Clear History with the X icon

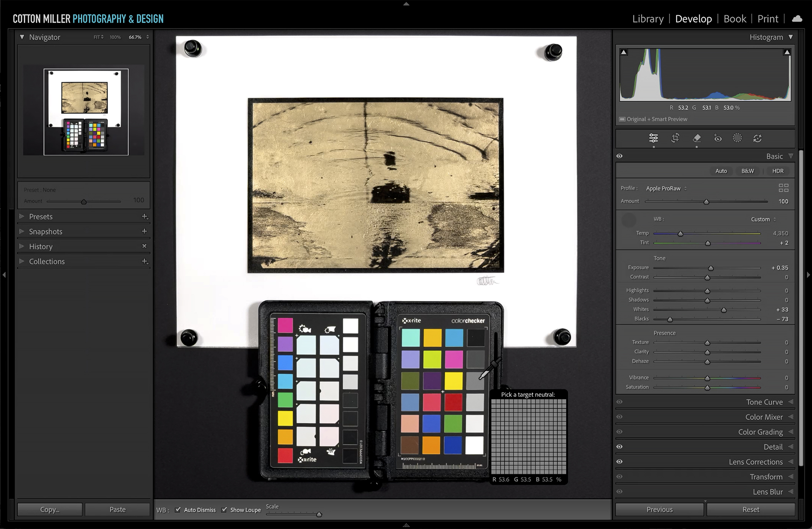pos(144,246)
